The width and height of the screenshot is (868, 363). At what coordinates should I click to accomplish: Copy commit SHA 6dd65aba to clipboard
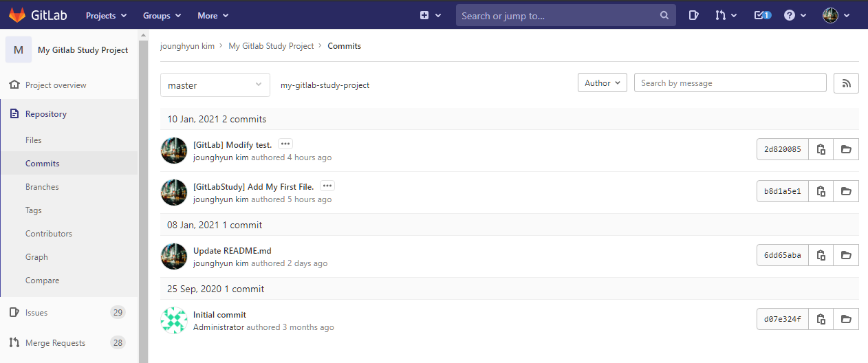[821, 255]
